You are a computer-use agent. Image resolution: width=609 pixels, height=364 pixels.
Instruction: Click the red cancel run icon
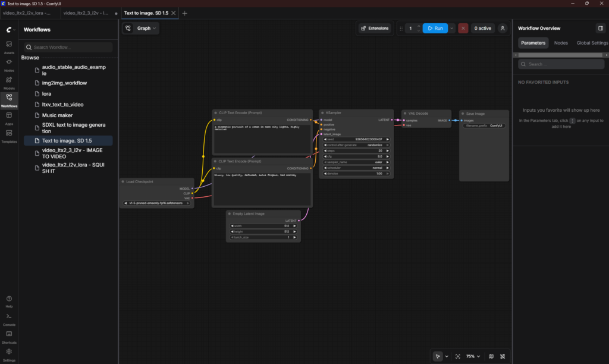(x=463, y=28)
